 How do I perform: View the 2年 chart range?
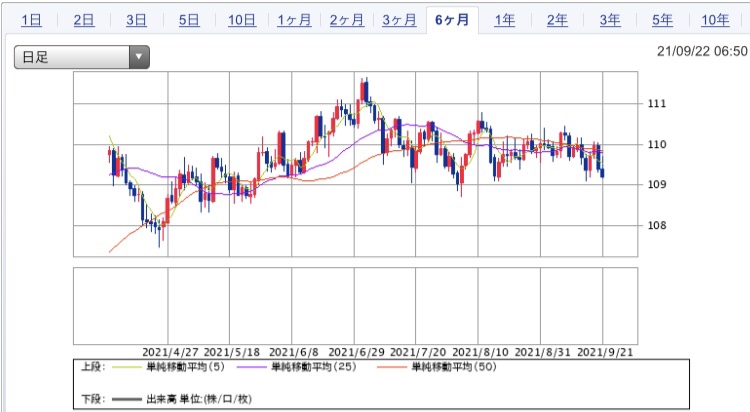pos(557,20)
